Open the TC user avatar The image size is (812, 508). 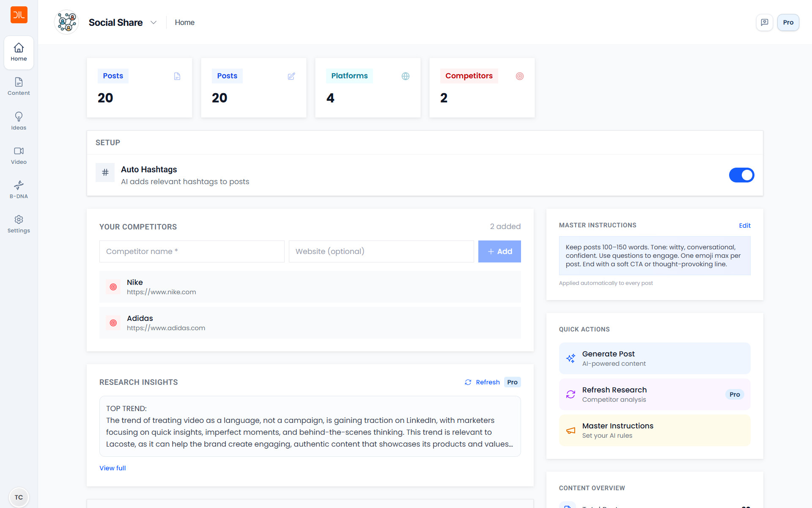(x=19, y=497)
